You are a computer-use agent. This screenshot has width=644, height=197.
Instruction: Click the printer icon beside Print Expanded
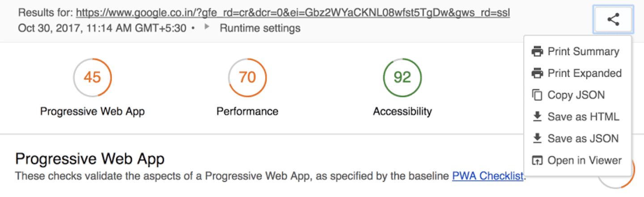pos(537,73)
